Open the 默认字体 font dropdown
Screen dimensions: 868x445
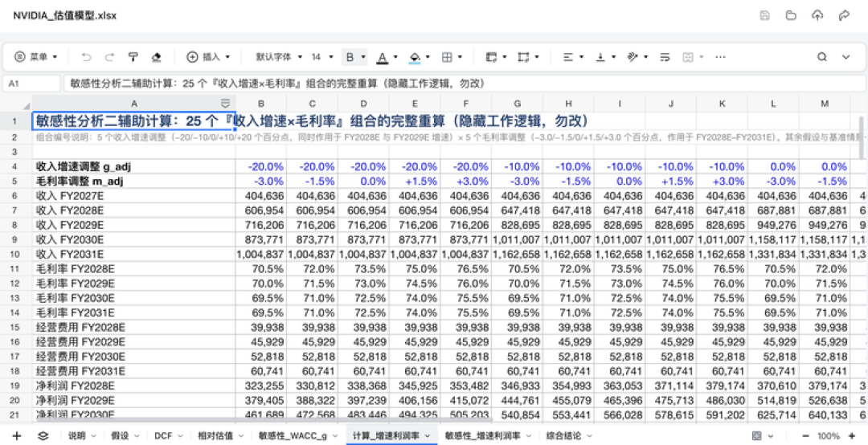278,57
